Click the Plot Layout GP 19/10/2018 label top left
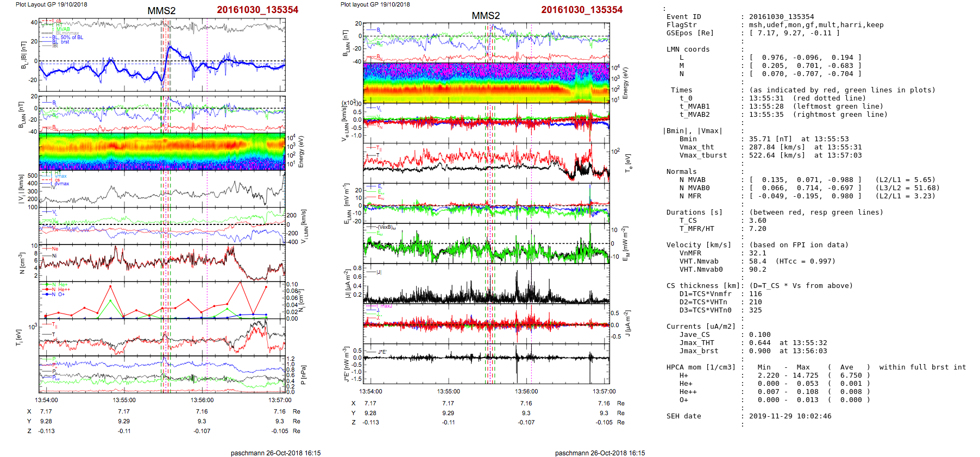 click(x=51, y=4)
